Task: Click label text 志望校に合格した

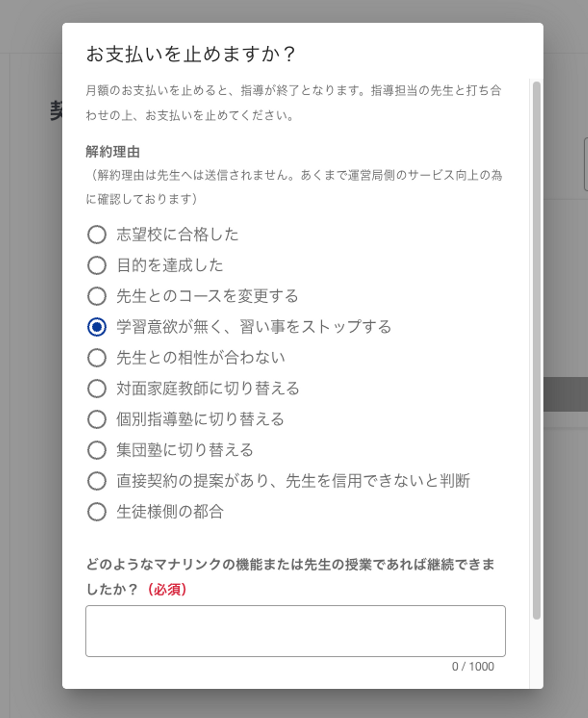Action: click(177, 234)
